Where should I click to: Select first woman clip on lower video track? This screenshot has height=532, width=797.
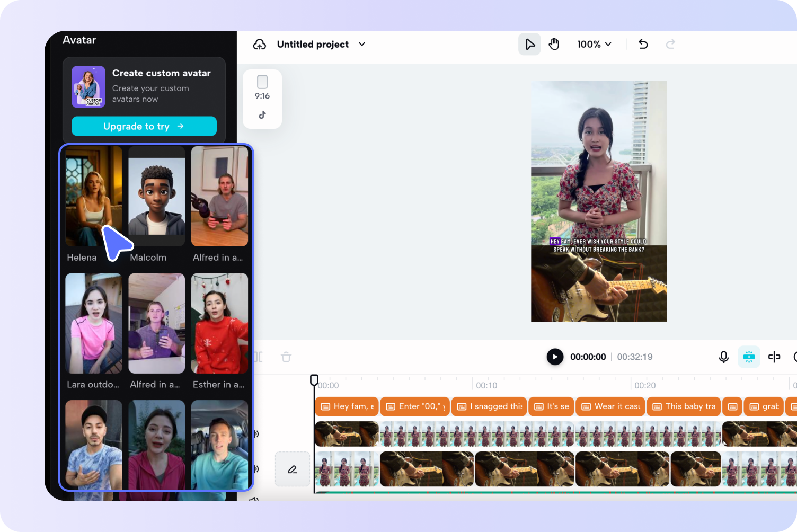point(347,469)
